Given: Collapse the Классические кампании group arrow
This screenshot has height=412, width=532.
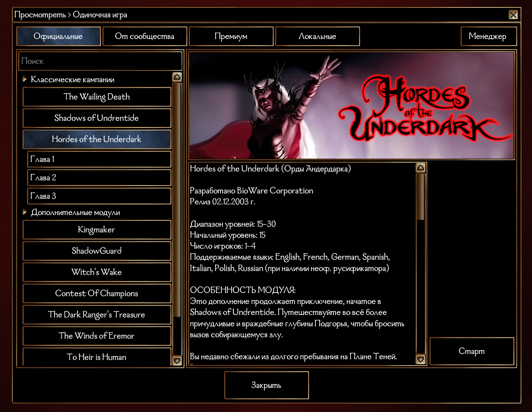Looking at the screenshot, I should click(24, 79).
